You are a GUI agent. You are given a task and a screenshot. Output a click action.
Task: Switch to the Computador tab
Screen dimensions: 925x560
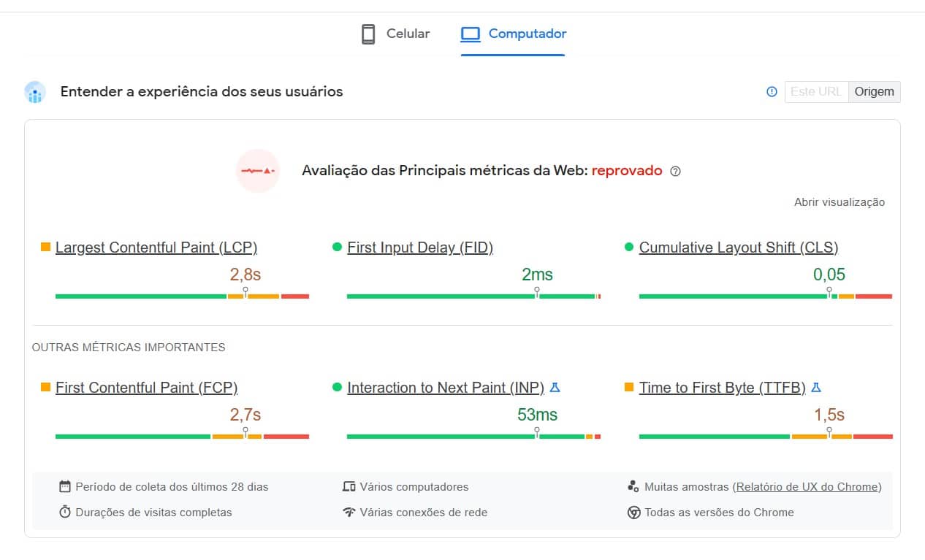coord(513,33)
